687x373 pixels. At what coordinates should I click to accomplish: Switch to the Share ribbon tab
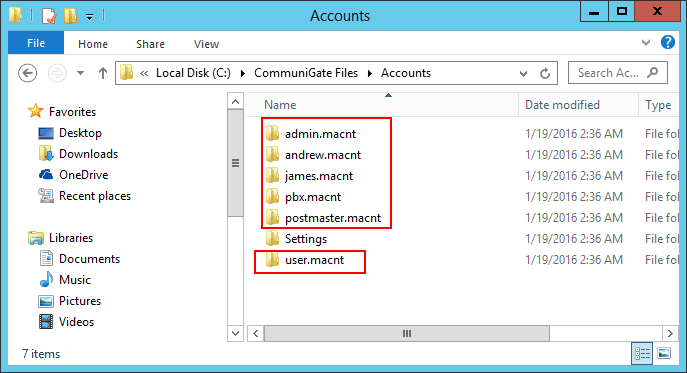[150, 44]
